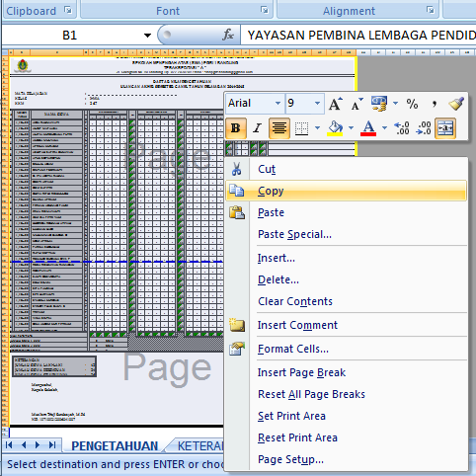
Task: Choose Reset Print Area menu entry
Action: pos(346,437)
